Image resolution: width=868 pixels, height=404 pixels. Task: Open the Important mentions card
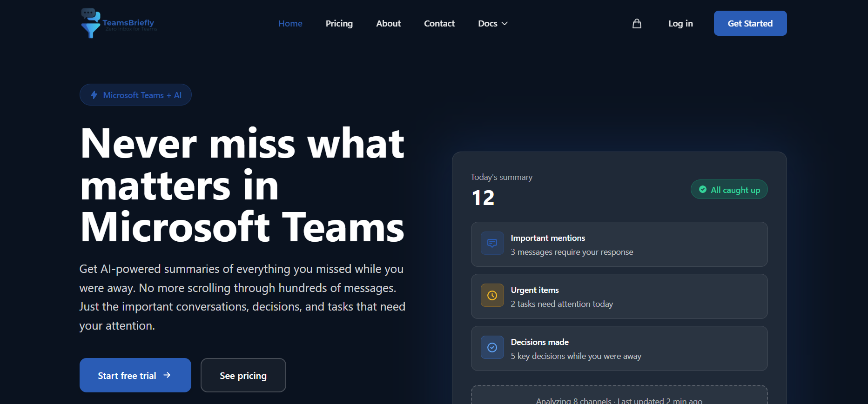[619, 245]
